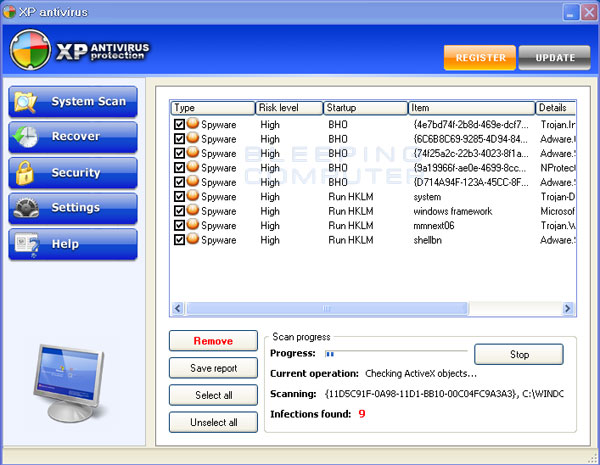Click the title bar XP antivirus icon
600x465 pixels.
pyautogui.click(x=9, y=11)
